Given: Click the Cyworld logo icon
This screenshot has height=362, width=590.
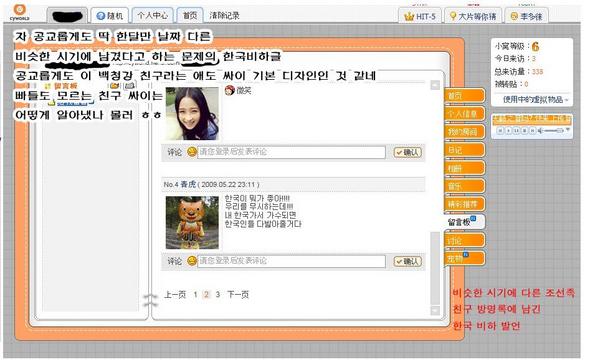Looking at the screenshot, I should (x=20, y=12).
